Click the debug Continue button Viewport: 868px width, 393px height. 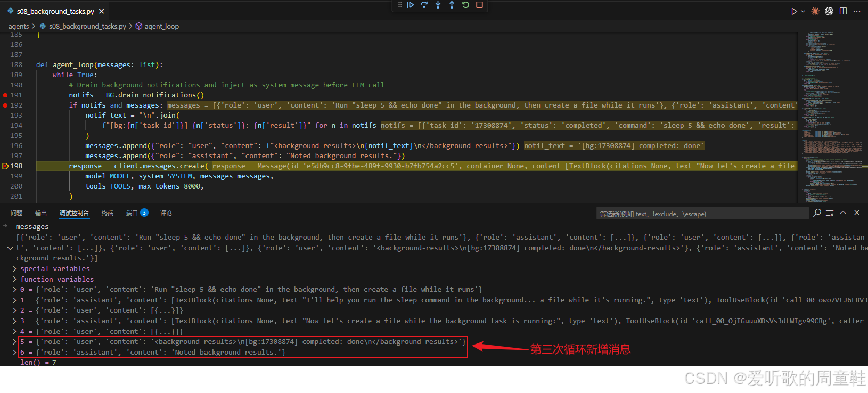click(411, 5)
